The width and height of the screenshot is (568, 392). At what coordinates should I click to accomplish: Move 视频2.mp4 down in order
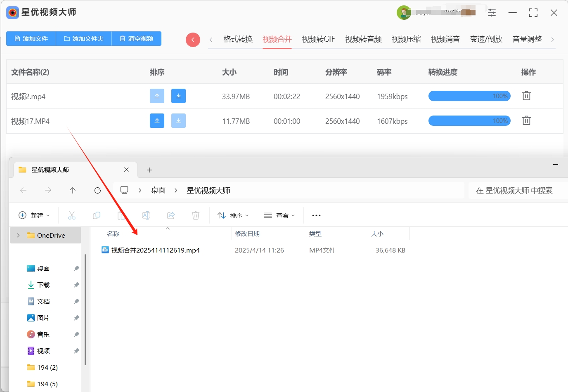(x=178, y=96)
